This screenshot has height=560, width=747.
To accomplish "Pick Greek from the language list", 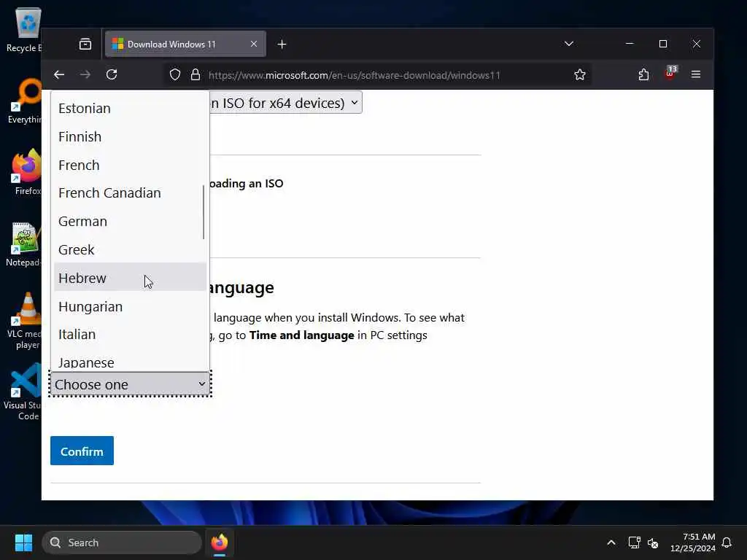I will pyautogui.click(x=130, y=249).
